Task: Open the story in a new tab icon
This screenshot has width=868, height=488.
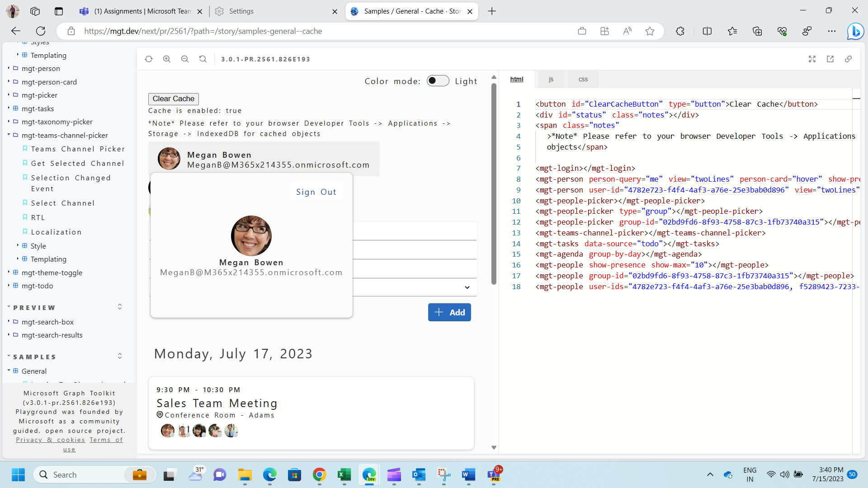Action: 830,59
